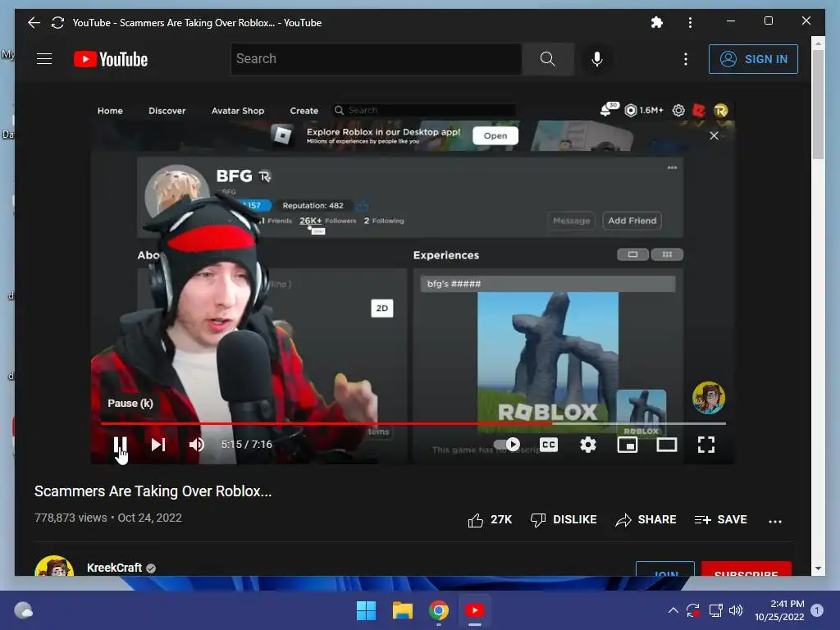Open the Windows Start menu
The height and width of the screenshot is (630, 840).
367,610
